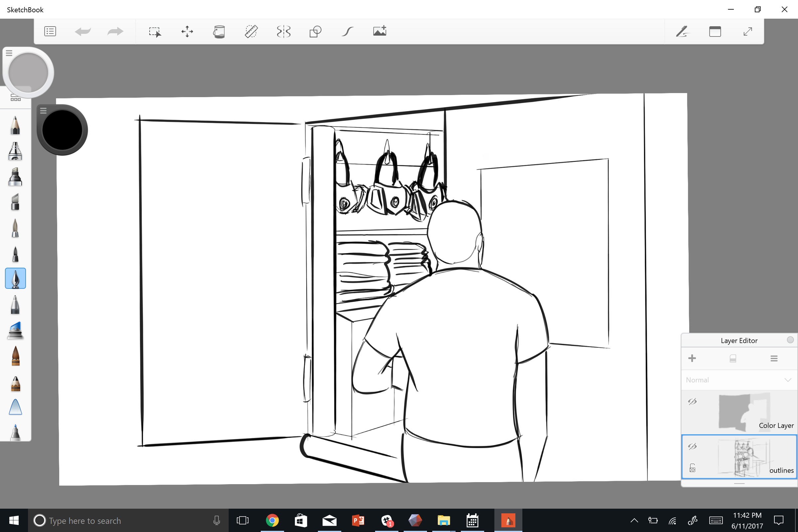Select the Fill (paint bucket) tool
The width and height of the screenshot is (798, 532).
[x=219, y=31]
